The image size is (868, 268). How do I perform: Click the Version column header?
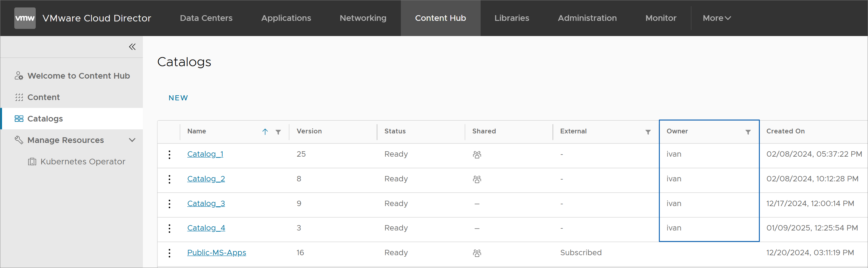click(x=309, y=132)
